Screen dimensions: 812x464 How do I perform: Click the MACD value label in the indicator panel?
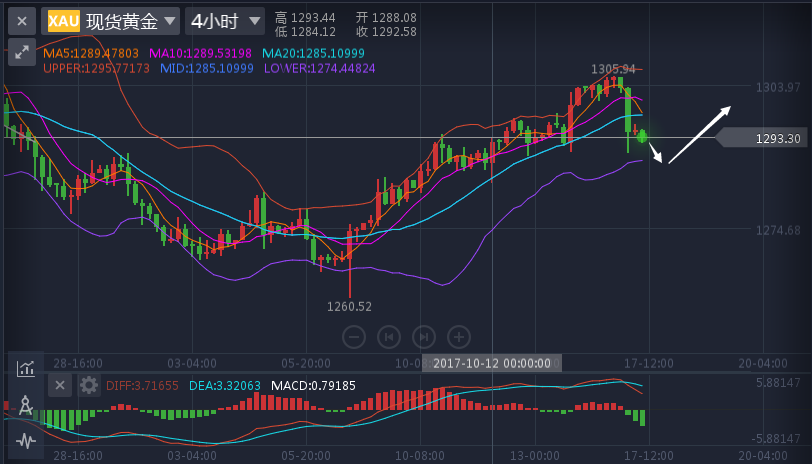click(313, 385)
